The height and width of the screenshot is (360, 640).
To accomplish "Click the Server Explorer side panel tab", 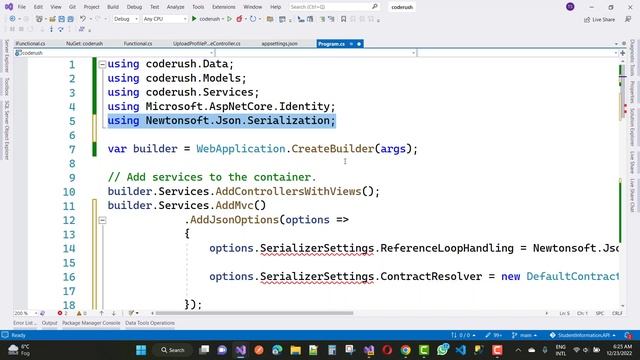I will (6, 57).
